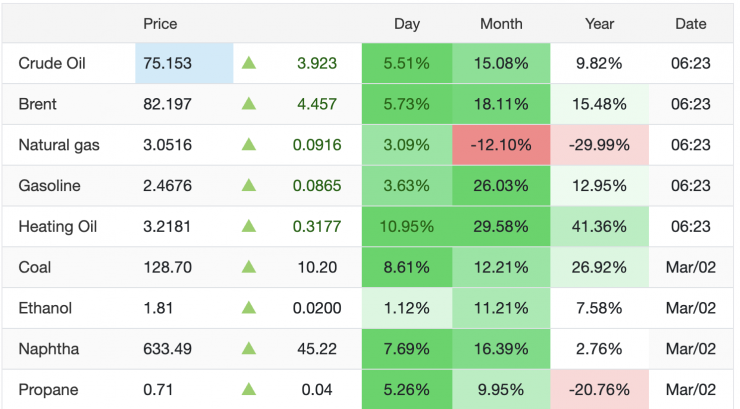Click the Naphtha green up triangle
The width and height of the screenshot is (740, 409).
coord(249,349)
